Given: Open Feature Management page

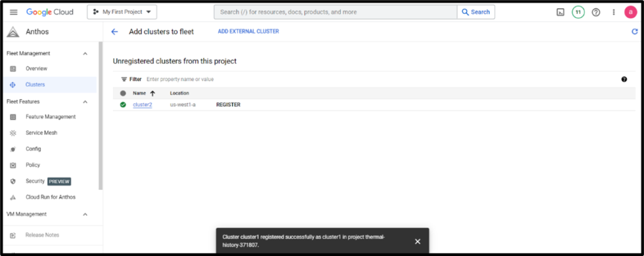Looking at the screenshot, I should 50,117.
